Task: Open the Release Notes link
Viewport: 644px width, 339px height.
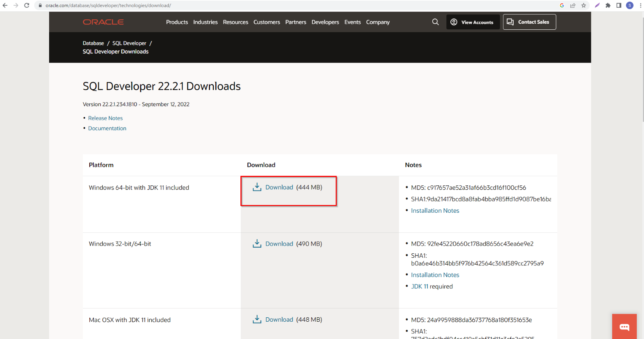Action: (105, 118)
